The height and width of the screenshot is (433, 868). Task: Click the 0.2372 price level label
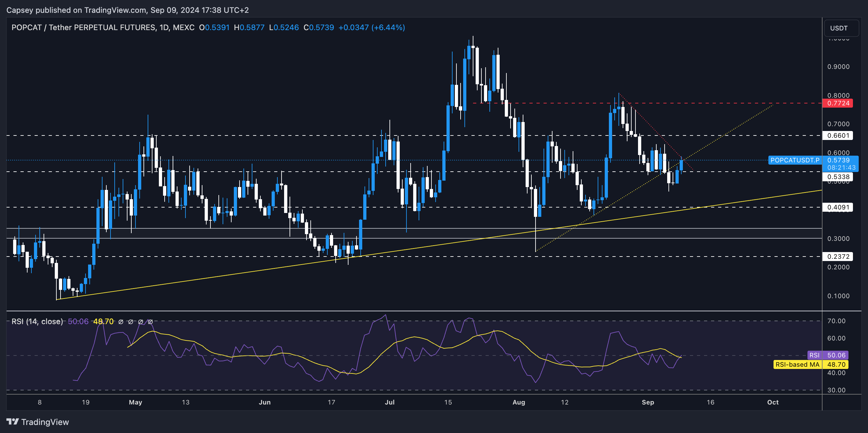pos(839,256)
